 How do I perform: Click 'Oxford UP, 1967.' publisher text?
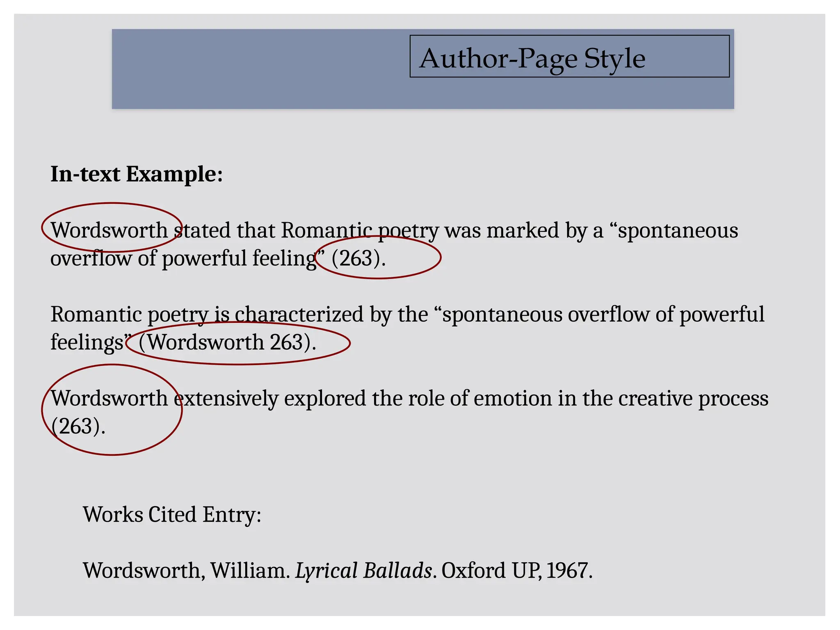pyautogui.click(x=517, y=571)
